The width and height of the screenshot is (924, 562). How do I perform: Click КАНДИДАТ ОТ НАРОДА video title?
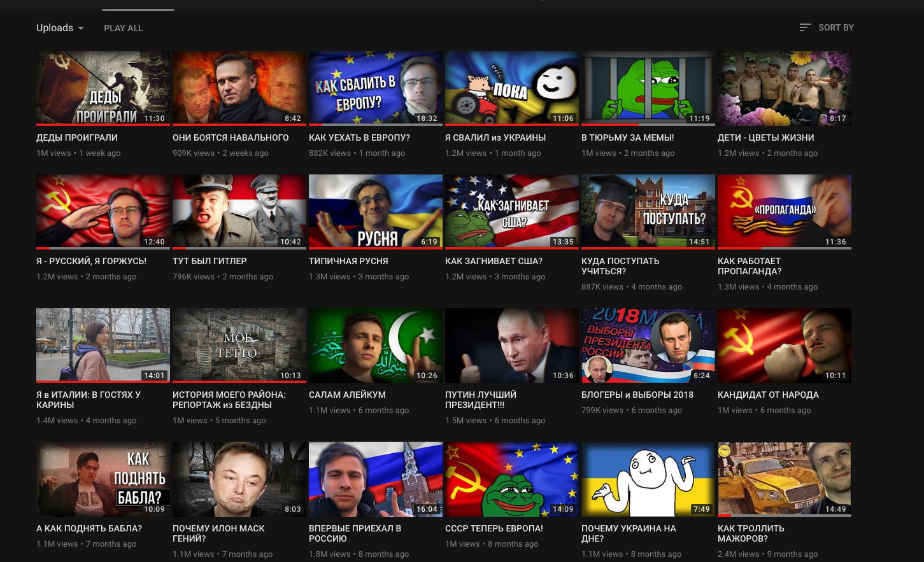tap(768, 395)
